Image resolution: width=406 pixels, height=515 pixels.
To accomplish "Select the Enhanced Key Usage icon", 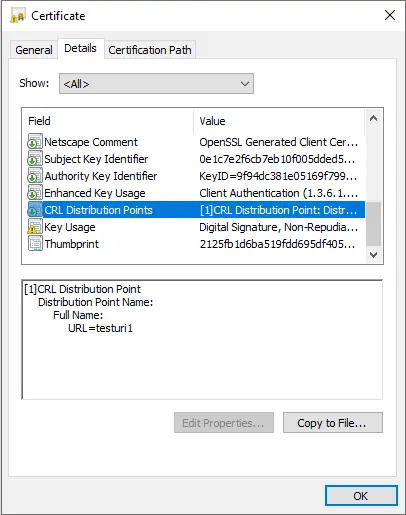I will (x=35, y=192).
